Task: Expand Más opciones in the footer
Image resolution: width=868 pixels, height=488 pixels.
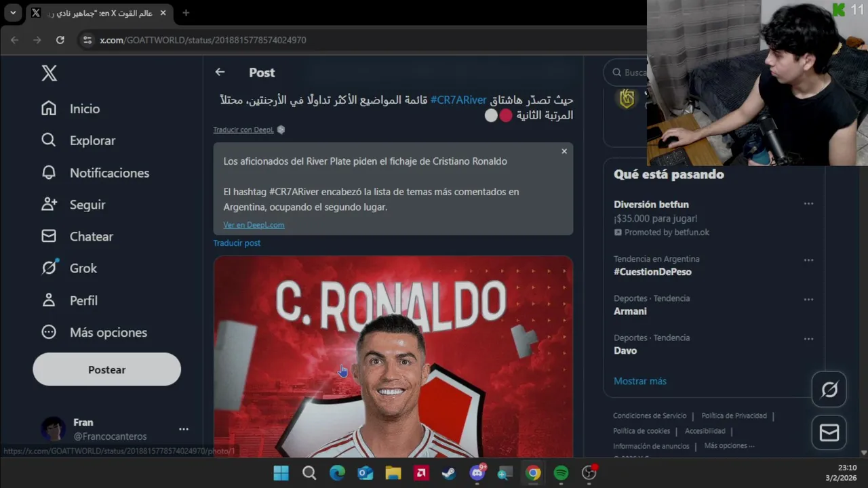Action: 729,446
